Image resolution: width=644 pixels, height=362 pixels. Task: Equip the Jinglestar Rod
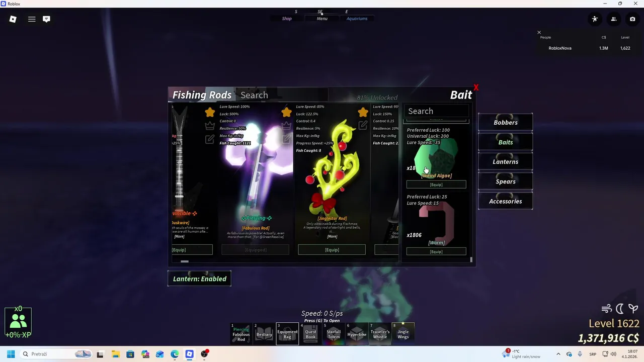point(332,250)
